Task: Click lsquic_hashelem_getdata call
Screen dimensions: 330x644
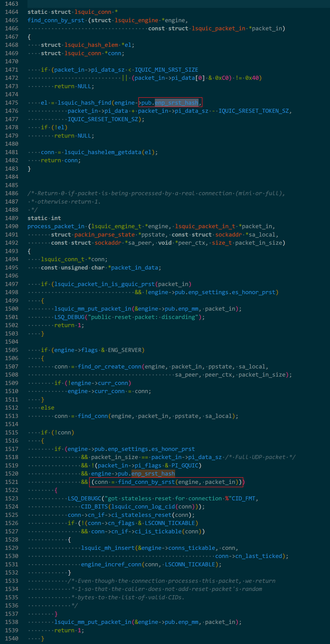Action: (x=103, y=152)
